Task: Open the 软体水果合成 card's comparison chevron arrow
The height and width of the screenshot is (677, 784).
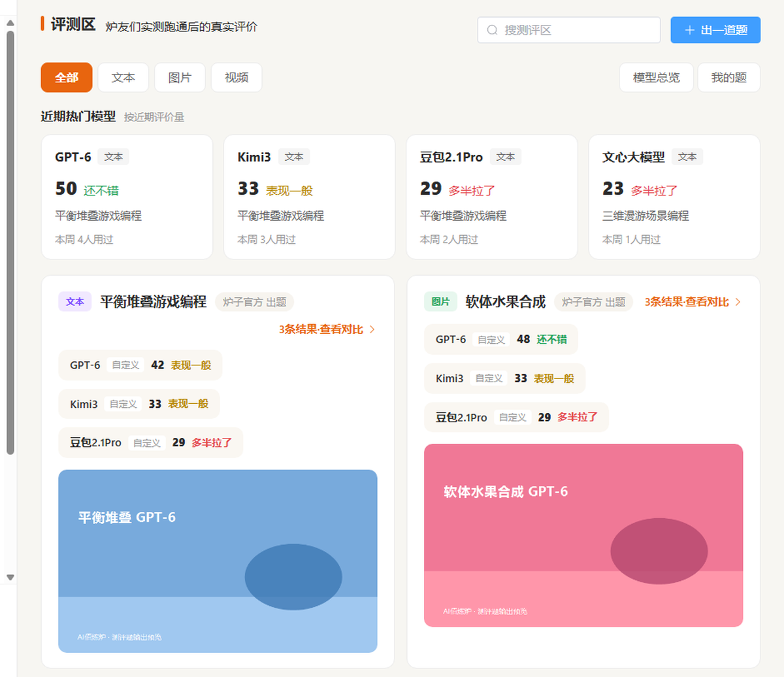Action: [738, 302]
